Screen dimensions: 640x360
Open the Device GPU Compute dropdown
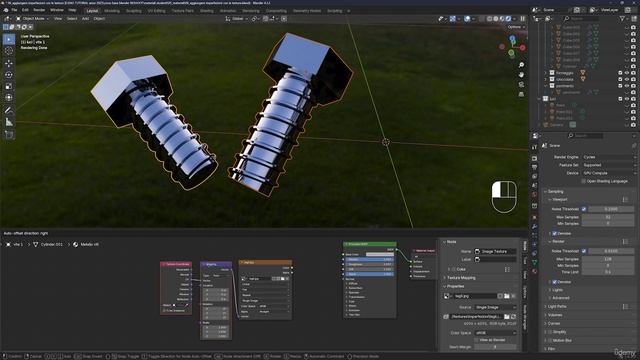click(609, 173)
